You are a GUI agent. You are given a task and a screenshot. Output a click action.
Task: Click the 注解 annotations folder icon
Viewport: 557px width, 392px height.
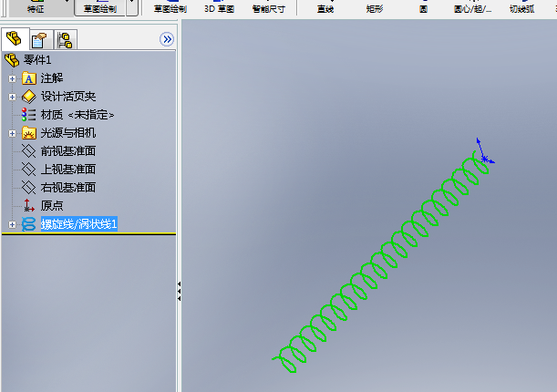click(x=29, y=78)
